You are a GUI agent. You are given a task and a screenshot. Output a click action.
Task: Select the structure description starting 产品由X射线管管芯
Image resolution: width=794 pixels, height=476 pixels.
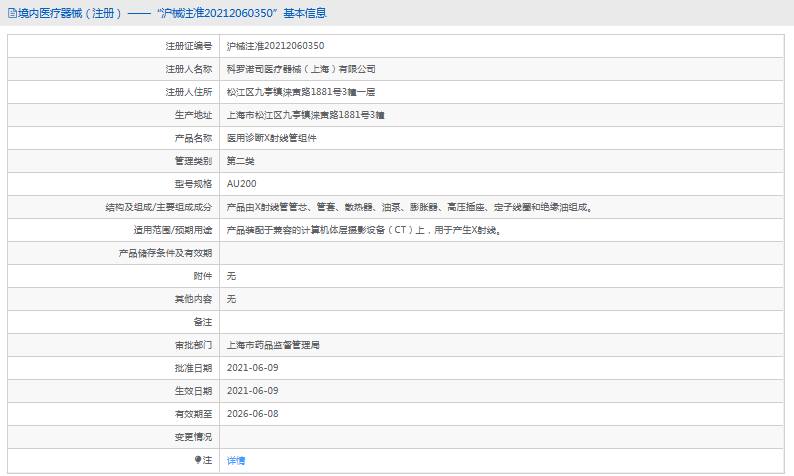[x=410, y=207]
